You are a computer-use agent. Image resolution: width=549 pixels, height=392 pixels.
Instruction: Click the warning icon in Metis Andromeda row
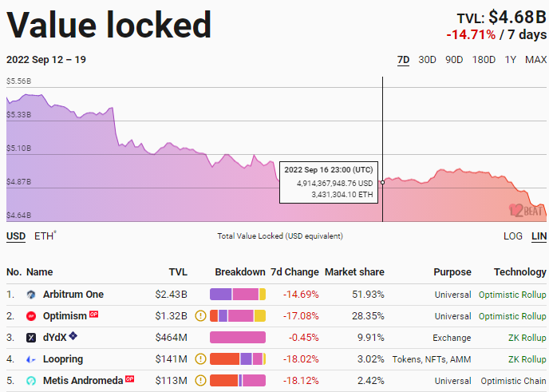pos(200,381)
